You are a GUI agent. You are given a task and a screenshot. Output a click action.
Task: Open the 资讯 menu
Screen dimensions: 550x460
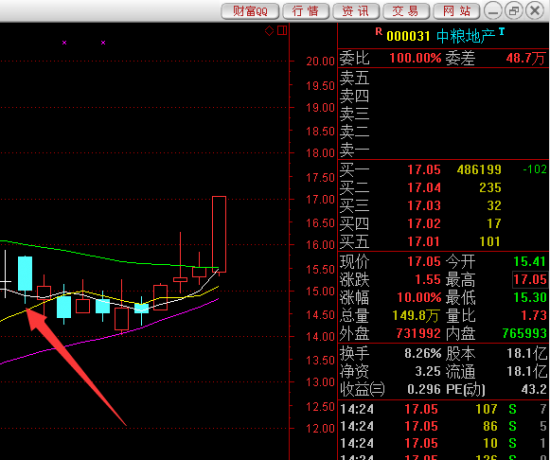pyautogui.click(x=356, y=11)
